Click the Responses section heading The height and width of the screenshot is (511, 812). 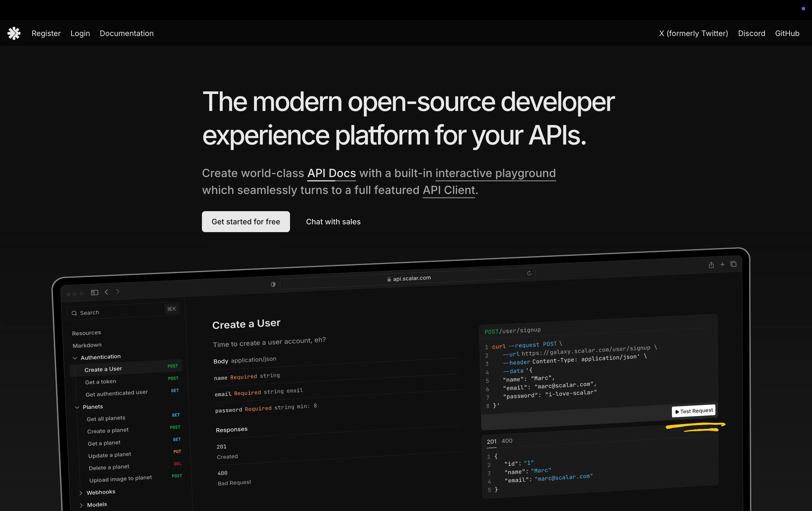click(x=232, y=430)
